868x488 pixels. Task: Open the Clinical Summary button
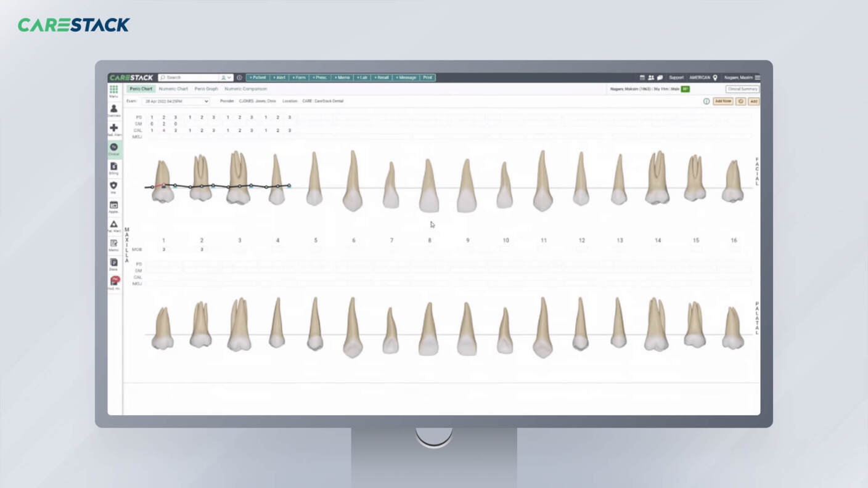(742, 89)
